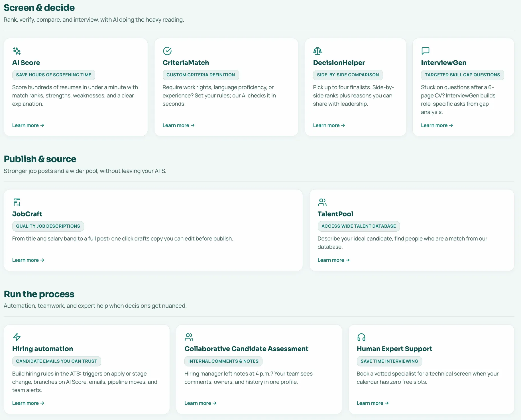Click the Candidate Emails You Can Trust badge
This screenshot has width=521, height=420.
[x=57, y=361]
